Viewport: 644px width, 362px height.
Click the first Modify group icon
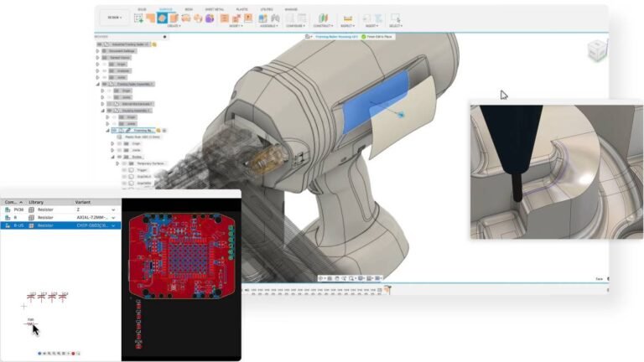(x=224, y=18)
